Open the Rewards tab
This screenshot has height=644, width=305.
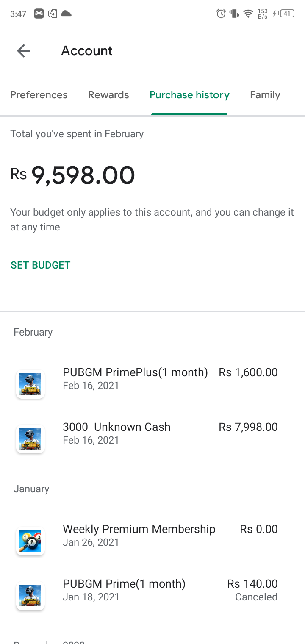coord(108,95)
